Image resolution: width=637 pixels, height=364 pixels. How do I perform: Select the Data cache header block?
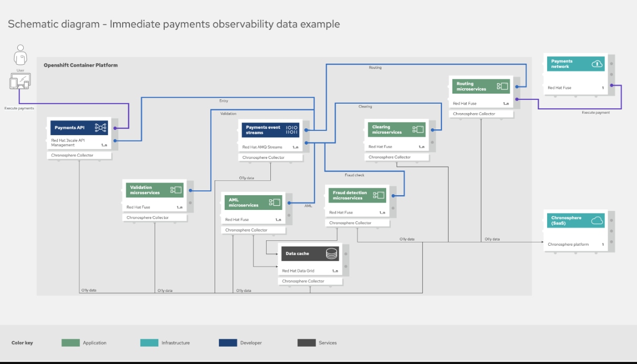[311, 254]
